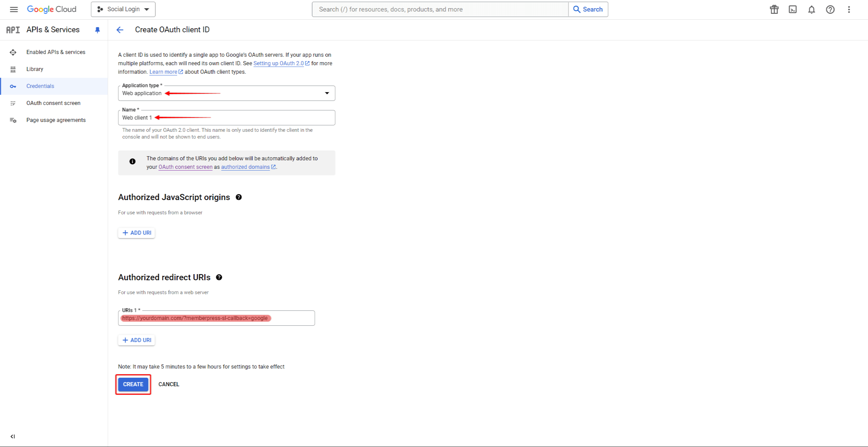Add URI under Authorized redirect URIs

click(x=136, y=340)
